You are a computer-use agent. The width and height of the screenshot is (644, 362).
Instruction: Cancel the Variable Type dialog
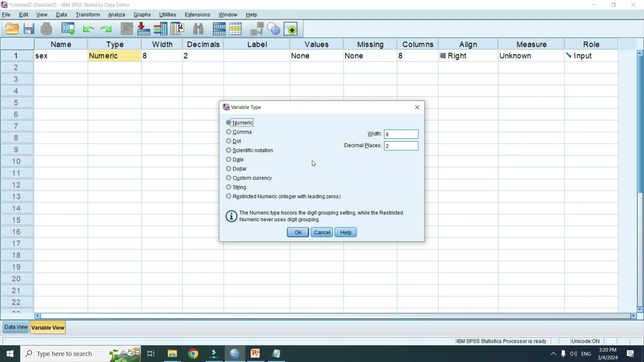coord(322,232)
